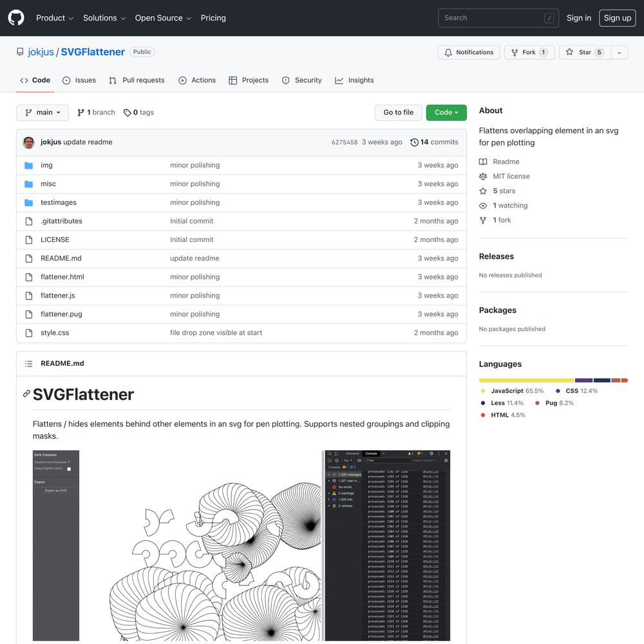Click the slash shortcut icon in search box

pos(549,18)
